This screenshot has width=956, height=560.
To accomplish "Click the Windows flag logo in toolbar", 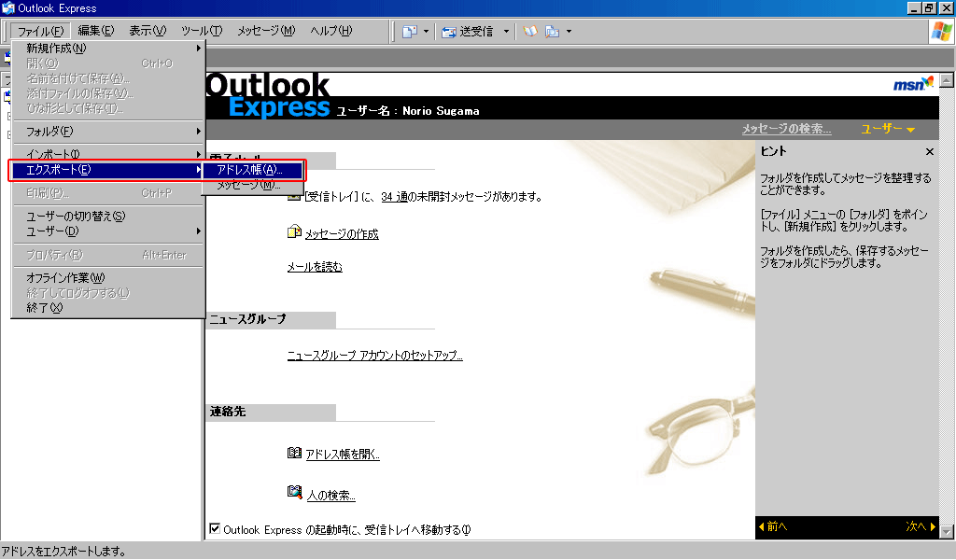I will coord(941,31).
